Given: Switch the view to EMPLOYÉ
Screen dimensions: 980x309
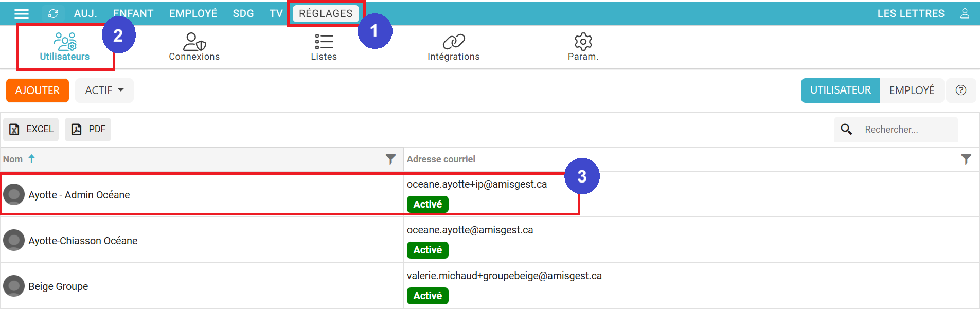Looking at the screenshot, I should pos(912,90).
